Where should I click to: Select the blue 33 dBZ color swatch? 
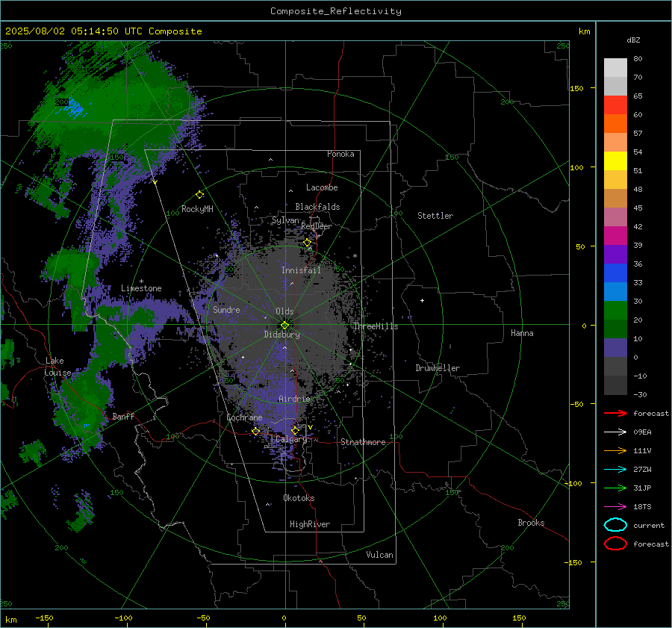(x=615, y=273)
